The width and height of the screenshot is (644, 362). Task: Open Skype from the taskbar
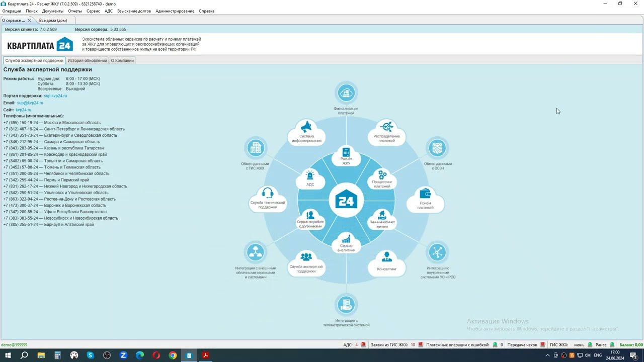point(90,355)
